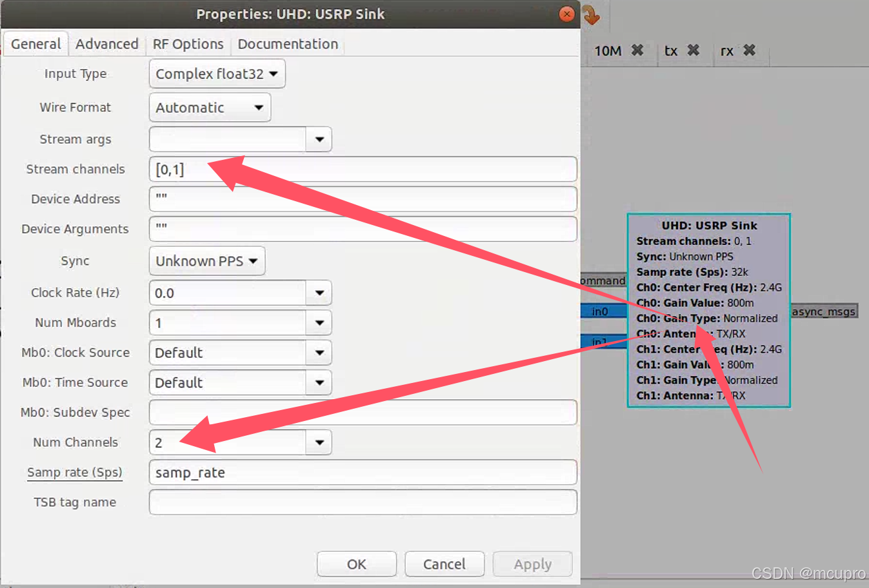Expand the Mb0 Clock Source dropdown
Image resolution: width=869 pixels, height=588 pixels.
[x=319, y=353]
